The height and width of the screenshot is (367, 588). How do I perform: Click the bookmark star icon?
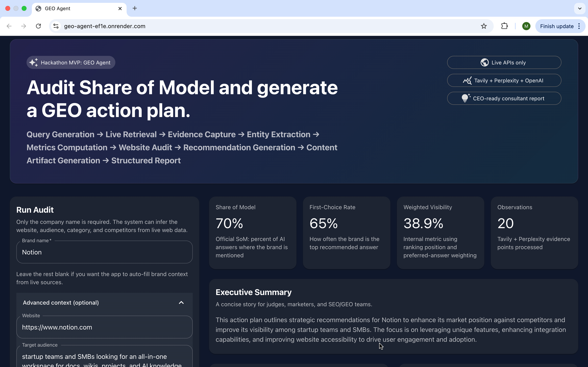pyautogui.click(x=484, y=26)
